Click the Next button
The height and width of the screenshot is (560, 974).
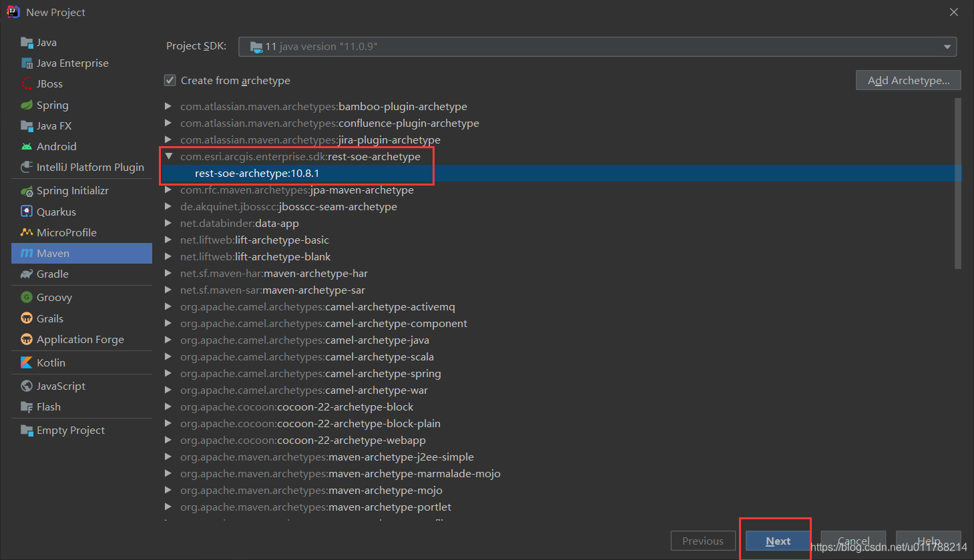[776, 541]
